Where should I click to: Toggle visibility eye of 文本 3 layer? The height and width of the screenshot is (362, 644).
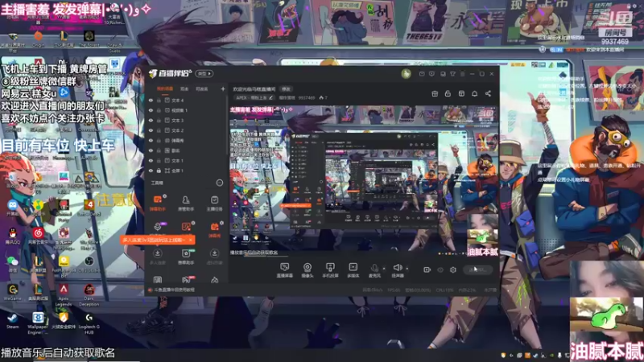pyautogui.click(x=151, y=120)
